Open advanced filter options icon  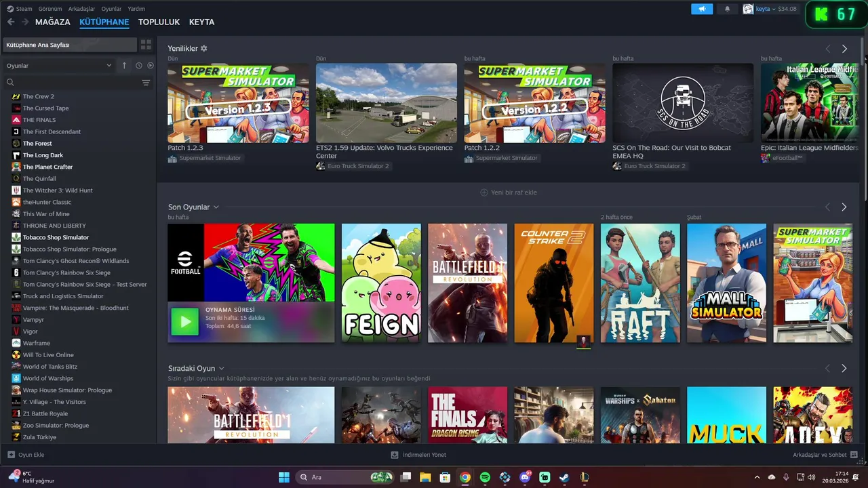pyautogui.click(x=146, y=83)
